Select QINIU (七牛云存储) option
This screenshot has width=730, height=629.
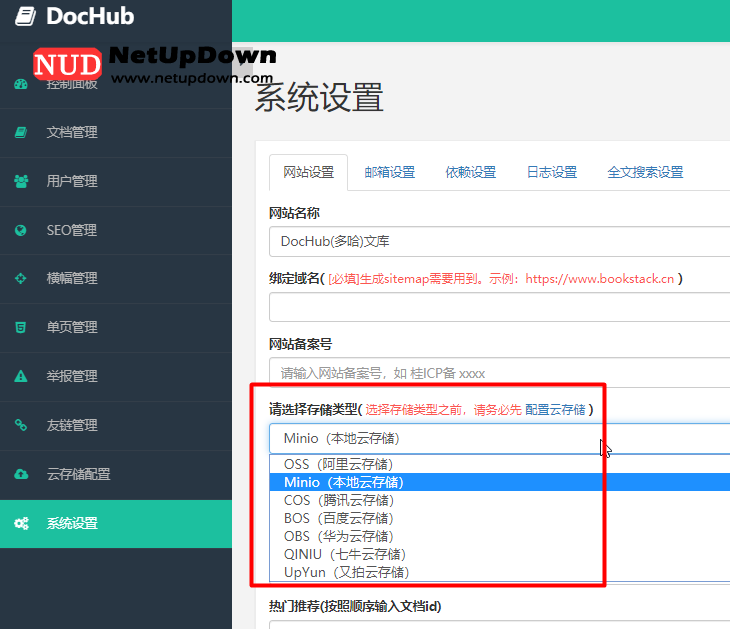500,555
